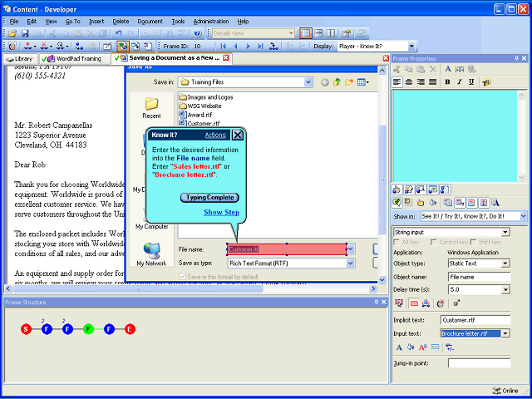The image size is (532, 399).
Task: Switch to the WordPad Training tab
Action: (x=75, y=59)
